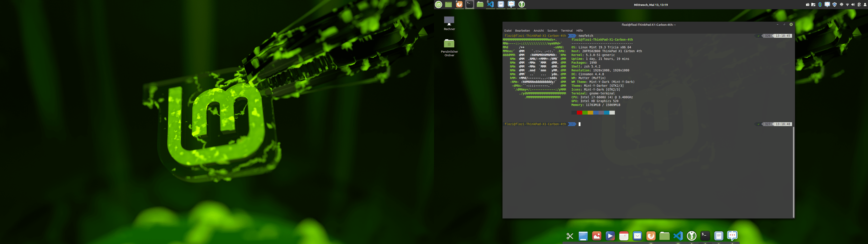Open the Suchen menu in terminal
The image size is (868, 244).
552,31
